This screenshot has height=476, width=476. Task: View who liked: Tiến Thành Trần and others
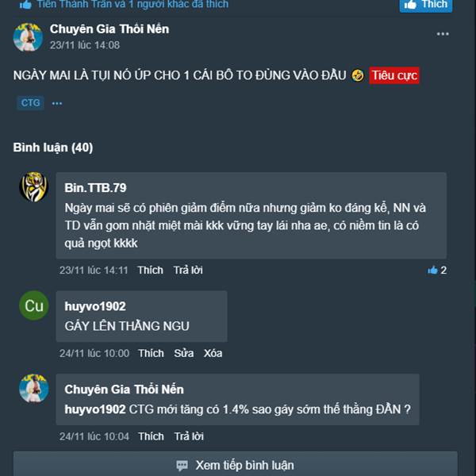tap(132, 4)
